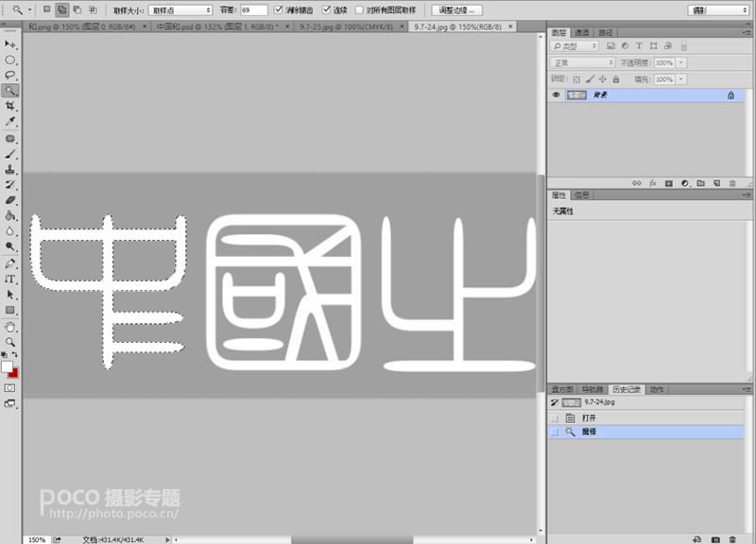Choose the Horizontal Type tool
The image size is (756, 544).
(x=10, y=279)
